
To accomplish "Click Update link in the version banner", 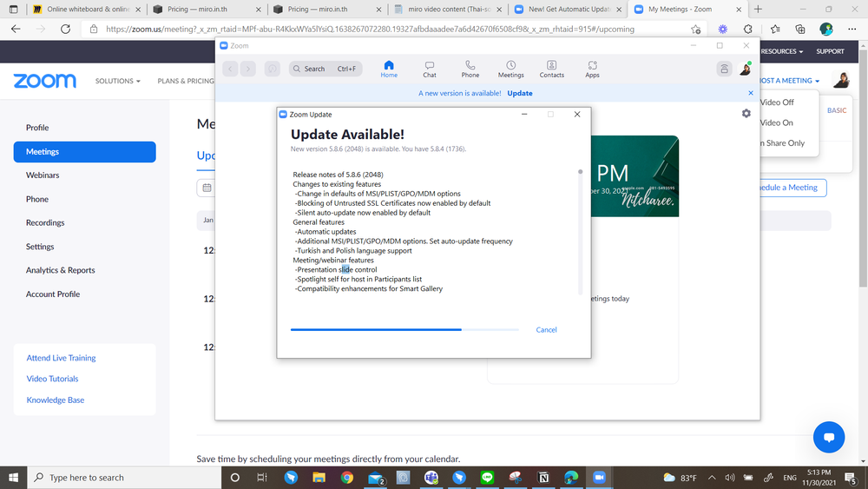I will coord(520,93).
